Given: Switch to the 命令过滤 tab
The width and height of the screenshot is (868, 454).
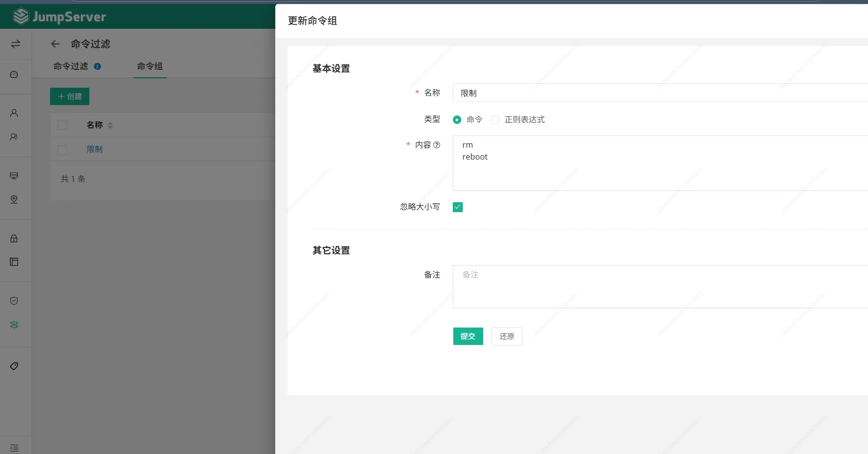Looking at the screenshot, I should pyautogui.click(x=70, y=66).
